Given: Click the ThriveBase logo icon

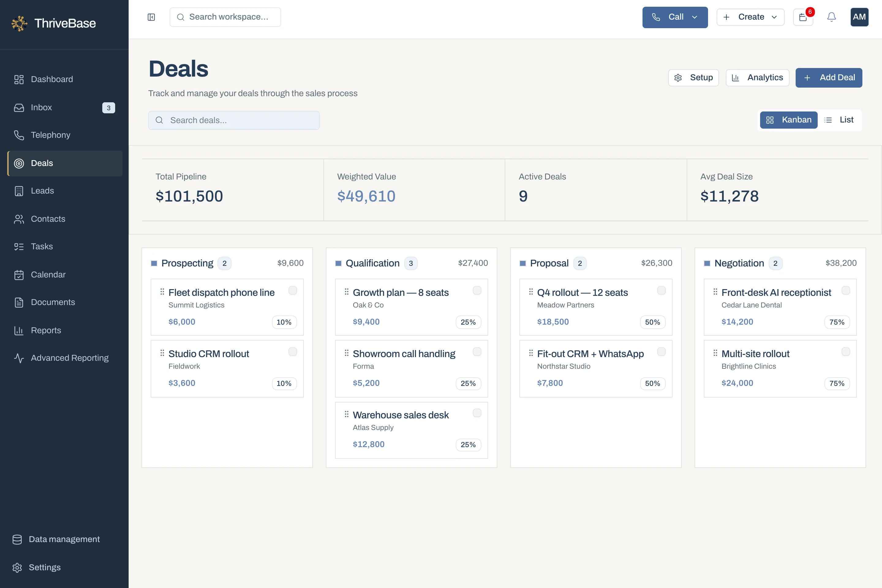Looking at the screenshot, I should click(20, 23).
